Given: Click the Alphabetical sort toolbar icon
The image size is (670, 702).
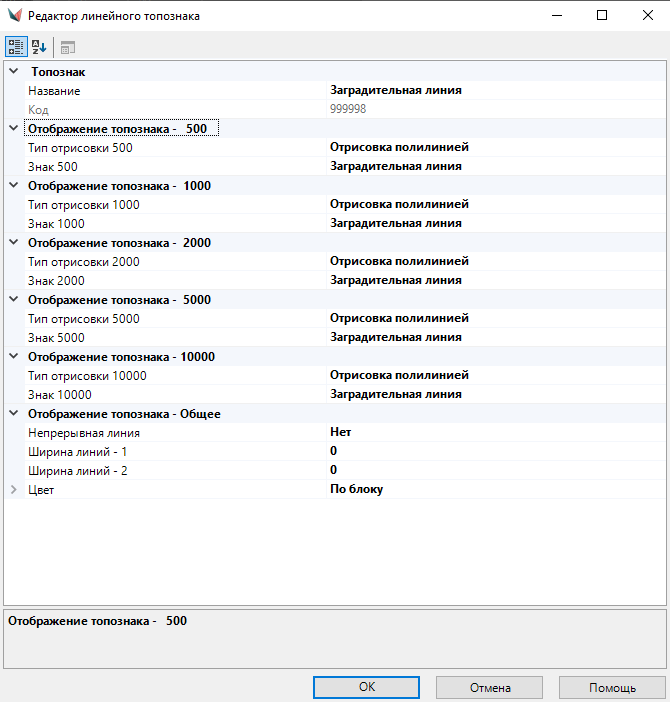Looking at the screenshot, I should 39,47.
